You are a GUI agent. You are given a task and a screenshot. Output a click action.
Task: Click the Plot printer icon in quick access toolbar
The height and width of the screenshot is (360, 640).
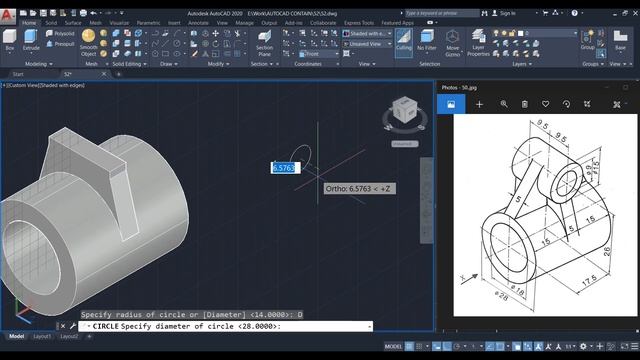tap(83, 13)
